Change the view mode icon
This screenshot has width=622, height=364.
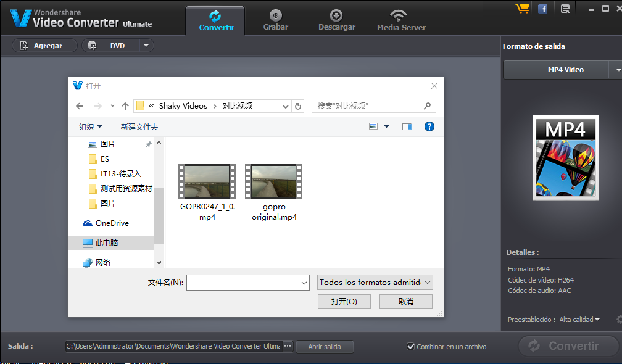coord(373,126)
